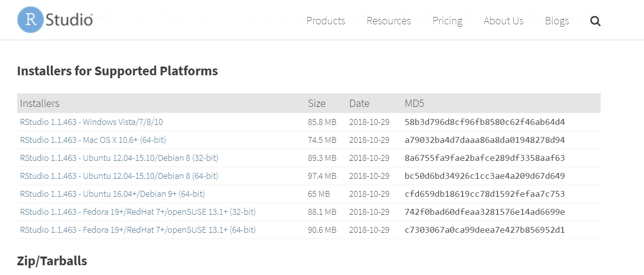Click the Zip/Tarballs heading
Viewport: 644px width, 275px height.
(x=52, y=261)
